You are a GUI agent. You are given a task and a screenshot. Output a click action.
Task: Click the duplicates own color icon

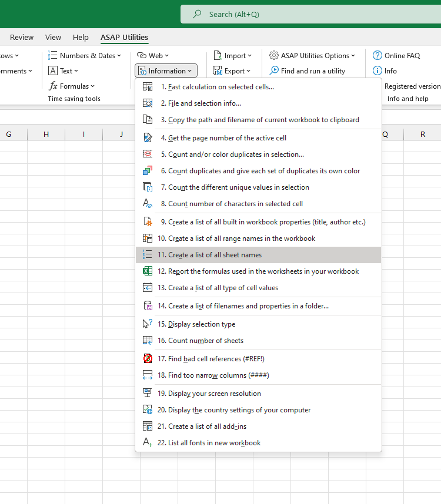click(x=148, y=171)
